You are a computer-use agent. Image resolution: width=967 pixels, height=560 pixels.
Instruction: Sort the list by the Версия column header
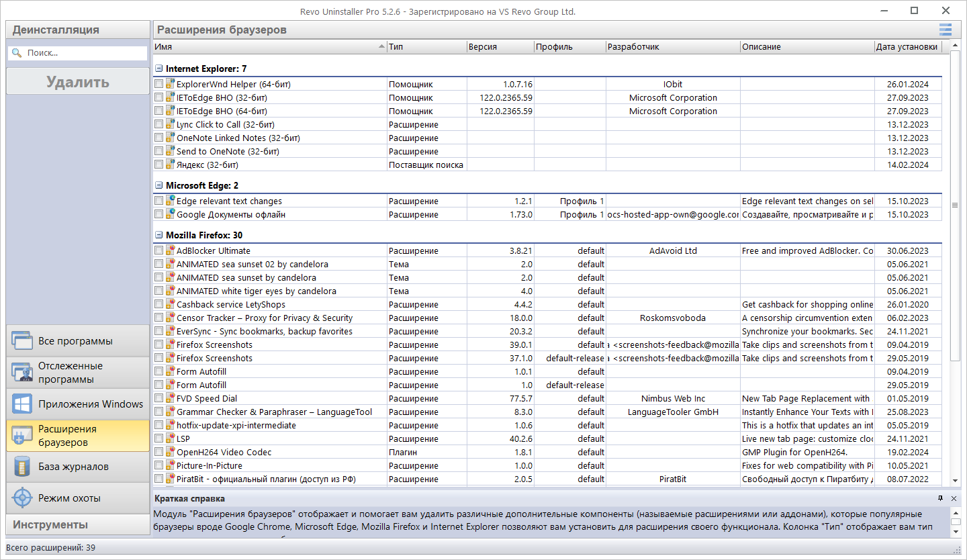[500, 47]
